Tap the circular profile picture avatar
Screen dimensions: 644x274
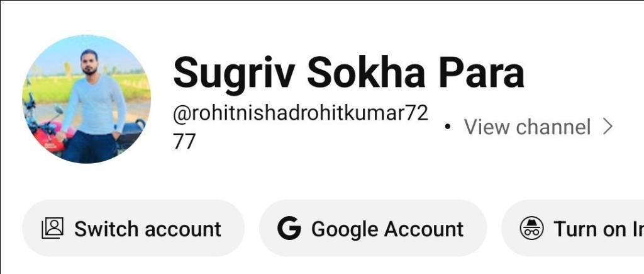86,99
